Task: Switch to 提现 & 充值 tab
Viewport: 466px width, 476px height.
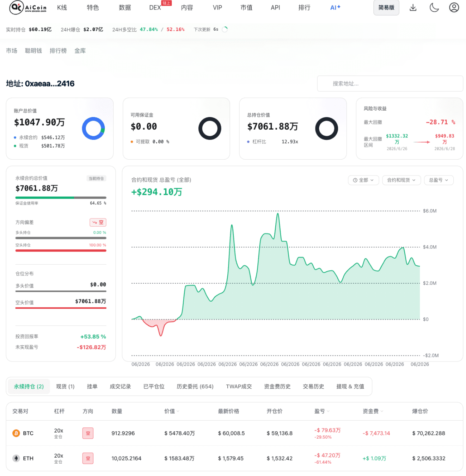Action: [x=350, y=387]
